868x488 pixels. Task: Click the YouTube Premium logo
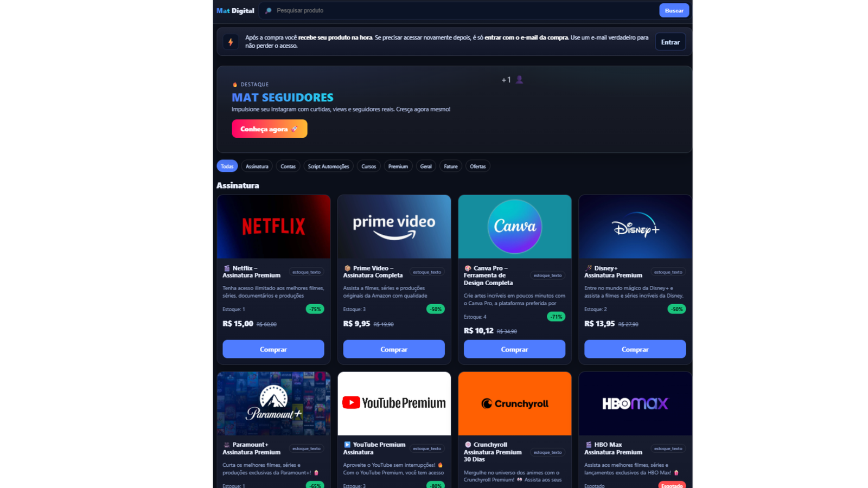point(394,403)
